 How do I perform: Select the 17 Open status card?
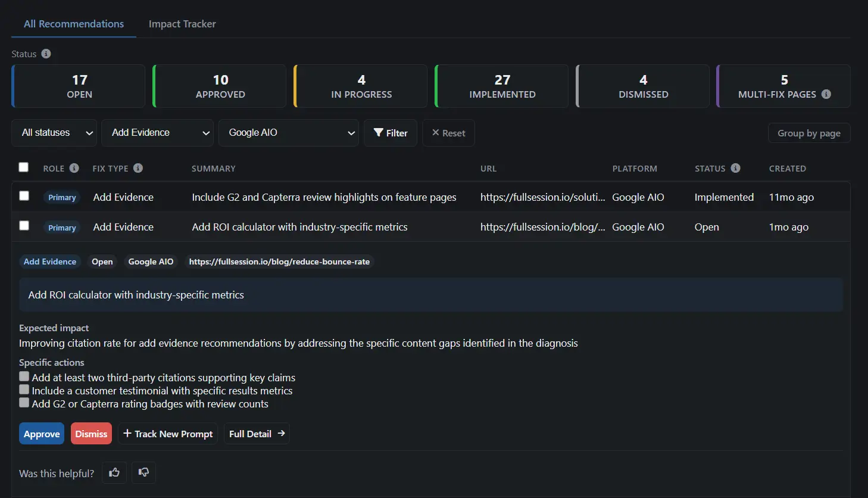click(79, 86)
